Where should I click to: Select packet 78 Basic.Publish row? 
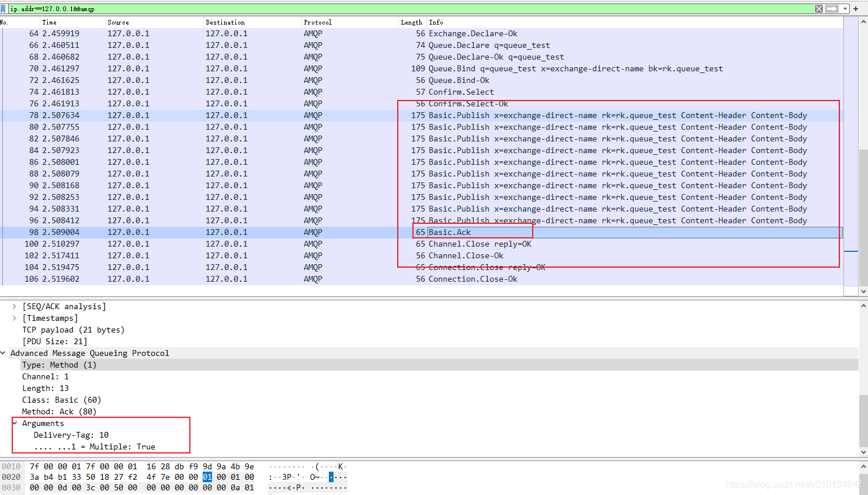(x=422, y=115)
